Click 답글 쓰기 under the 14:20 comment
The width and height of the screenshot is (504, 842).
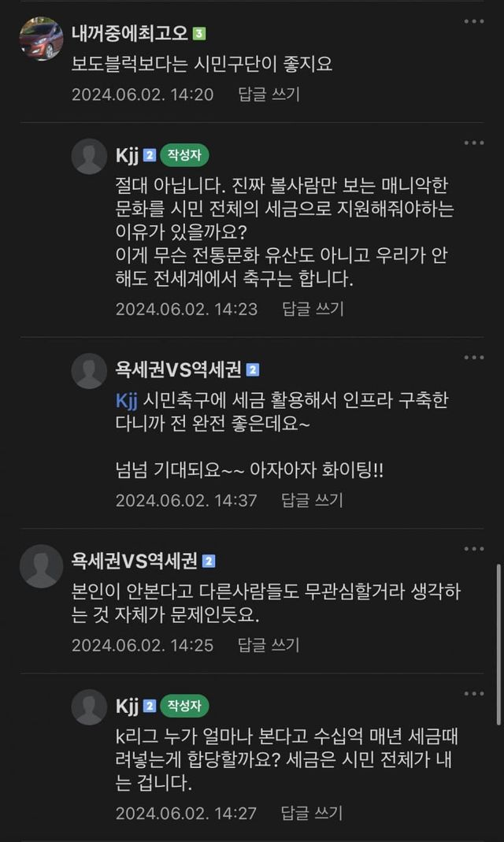[269, 95]
